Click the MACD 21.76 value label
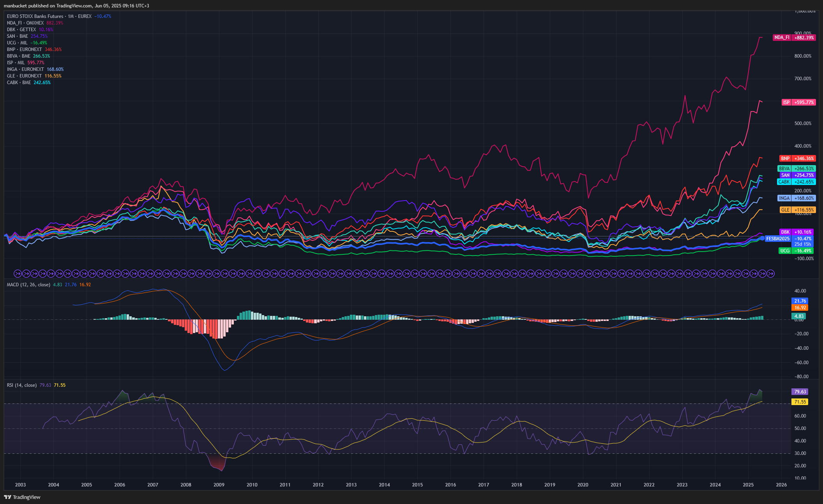This screenshot has width=823, height=504. tap(800, 301)
